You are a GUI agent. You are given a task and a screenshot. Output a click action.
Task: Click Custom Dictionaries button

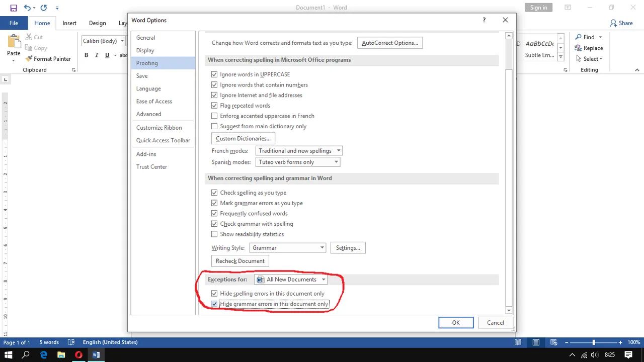(243, 138)
